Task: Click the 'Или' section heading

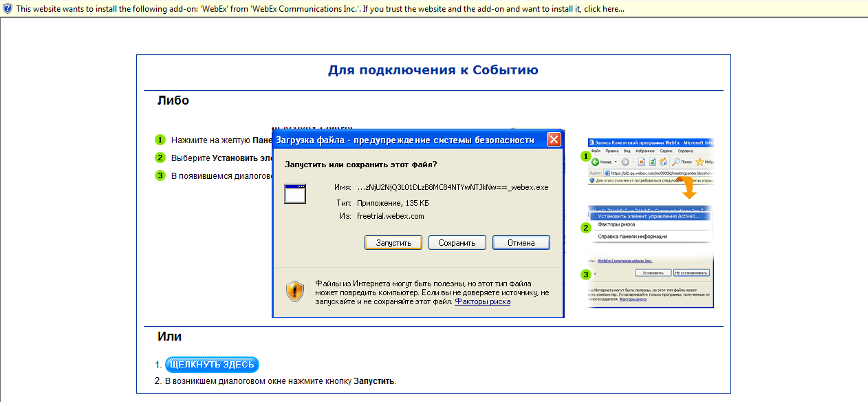Action: (x=170, y=336)
